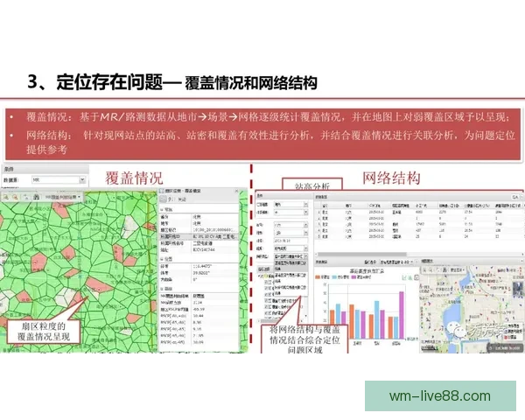Click the zoom-in magnifier on coverage map toolbar
525x420 pixels.
tap(6, 197)
